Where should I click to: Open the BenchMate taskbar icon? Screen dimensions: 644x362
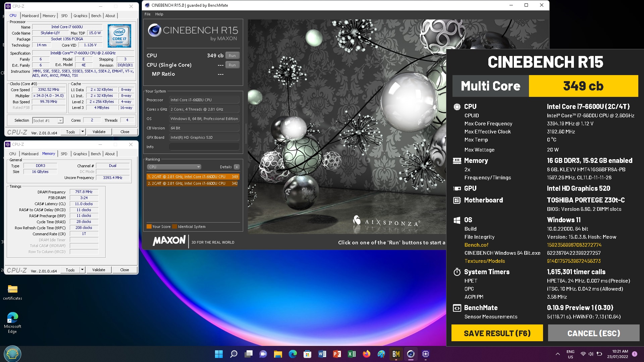[x=396, y=354]
